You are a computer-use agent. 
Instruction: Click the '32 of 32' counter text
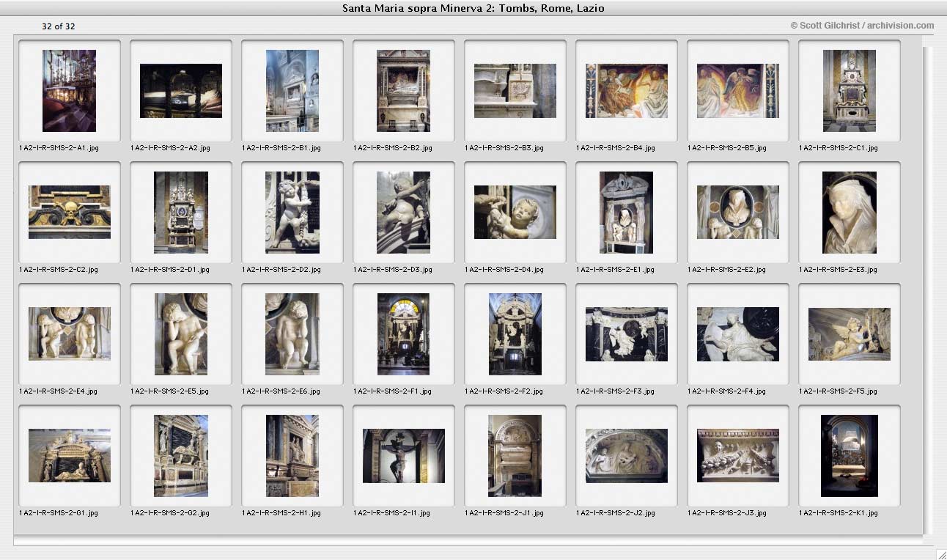tap(59, 26)
